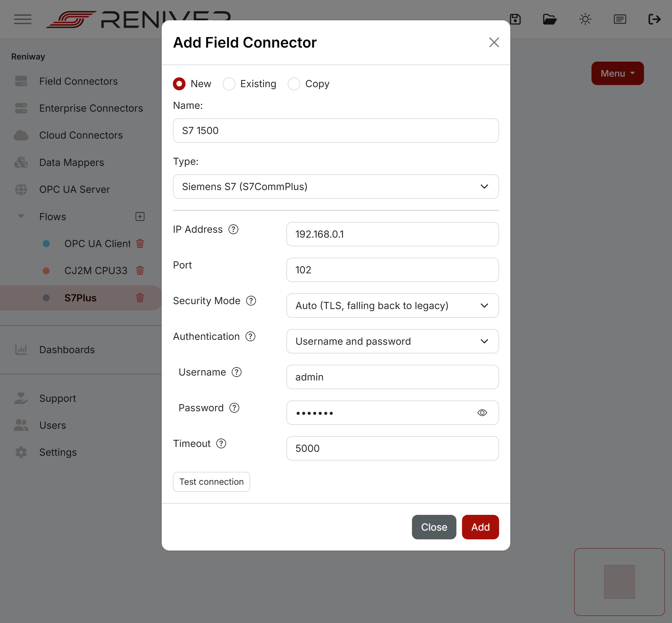This screenshot has width=672, height=623.
Task: Open the Settings sidebar link
Action: (x=58, y=452)
